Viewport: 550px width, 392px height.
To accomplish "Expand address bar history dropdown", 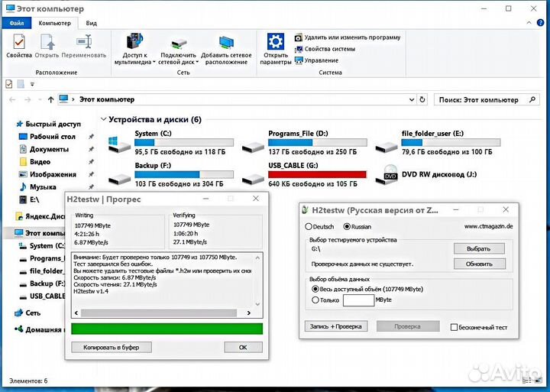I will [x=412, y=99].
